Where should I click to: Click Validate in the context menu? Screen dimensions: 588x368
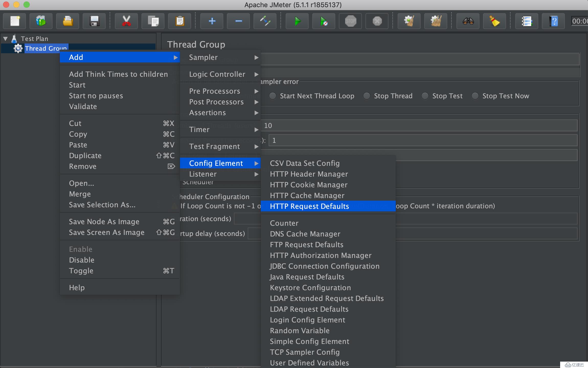120,106
